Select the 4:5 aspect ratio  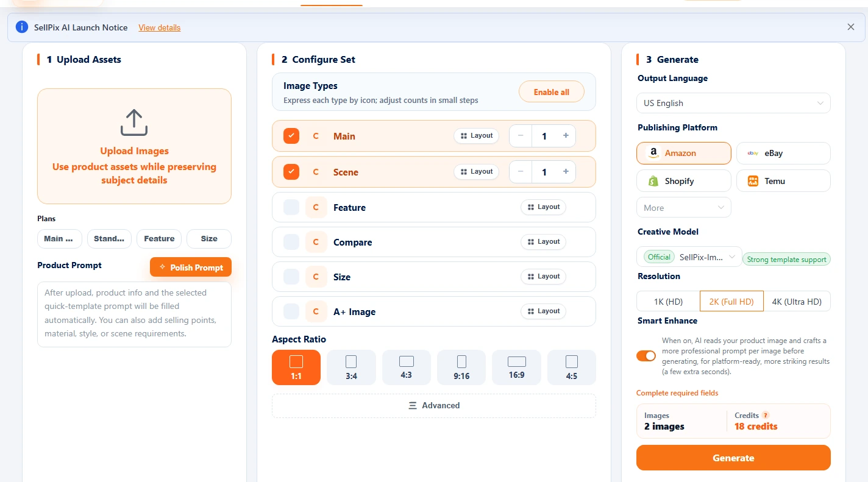572,367
